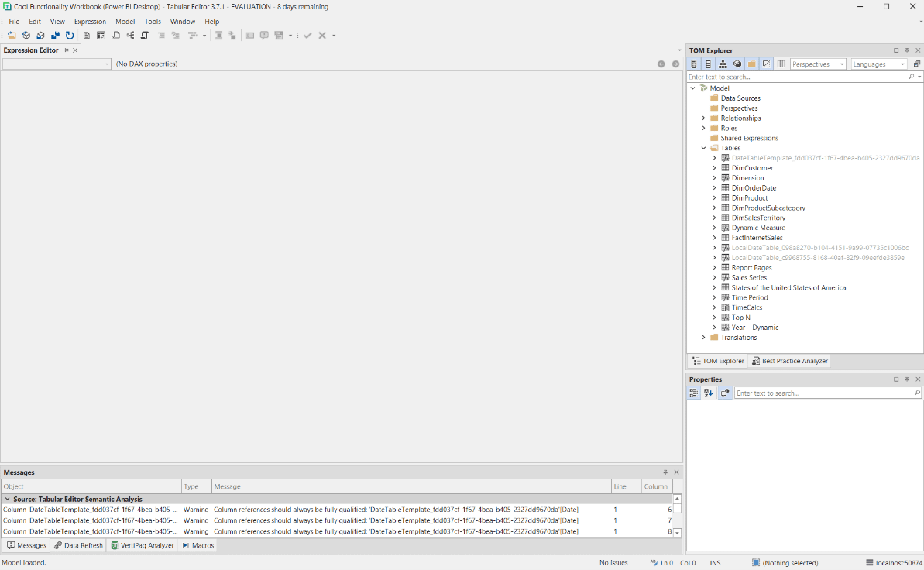Open the Perspectives dropdown

[x=818, y=64]
